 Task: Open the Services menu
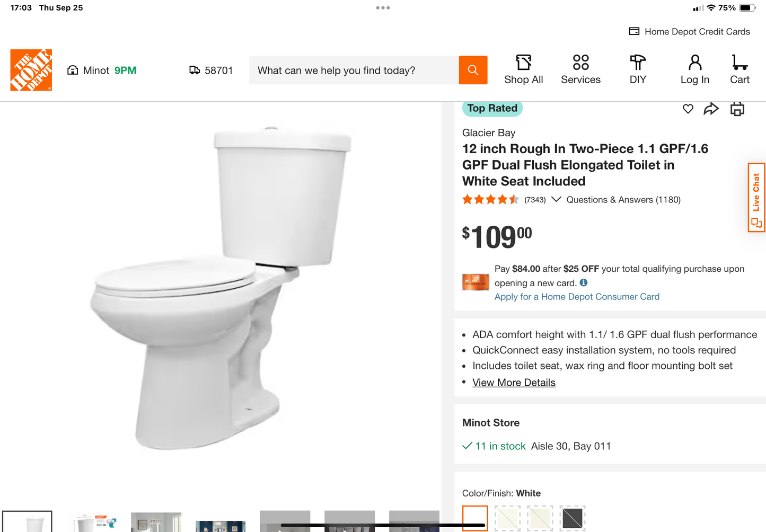580,69
